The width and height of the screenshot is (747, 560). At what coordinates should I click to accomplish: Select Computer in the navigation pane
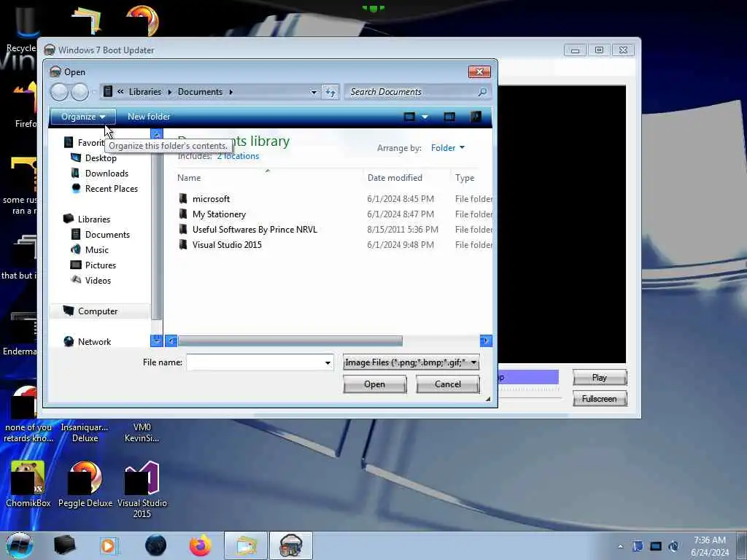pos(98,311)
